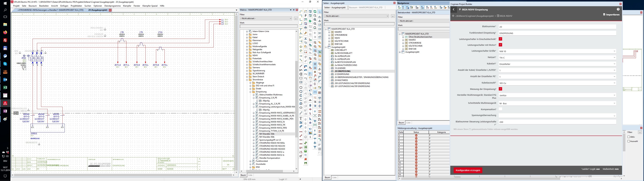
Task: Select the text insertion T tool
Action: (301, 118)
